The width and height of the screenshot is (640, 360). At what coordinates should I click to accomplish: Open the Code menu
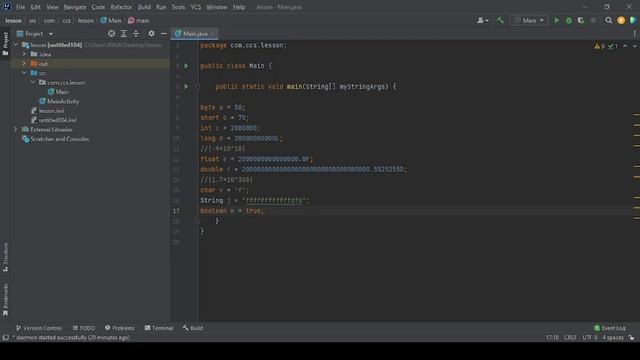pos(98,7)
